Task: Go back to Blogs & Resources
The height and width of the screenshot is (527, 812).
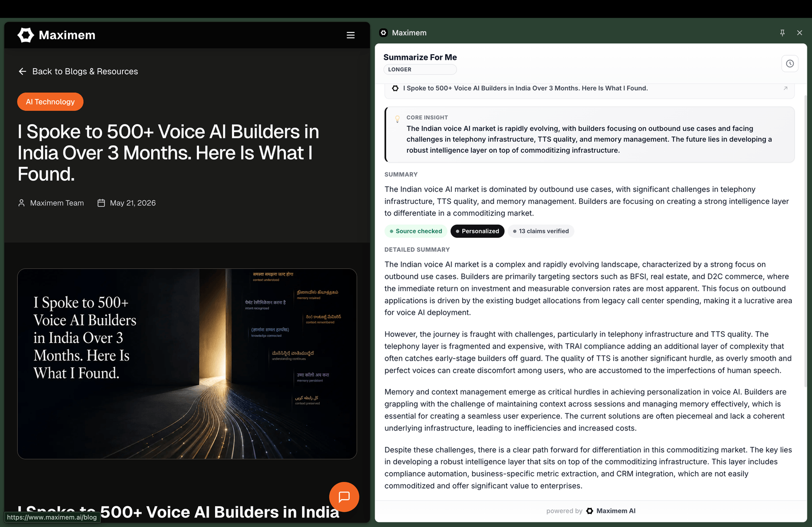Action: coord(78,72)
